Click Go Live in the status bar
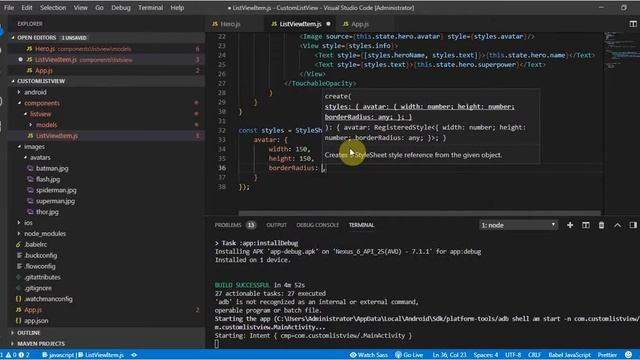Image resolution: width=640 pixels, height=360 pixels. pyautogui.click(x=409, y=355)
